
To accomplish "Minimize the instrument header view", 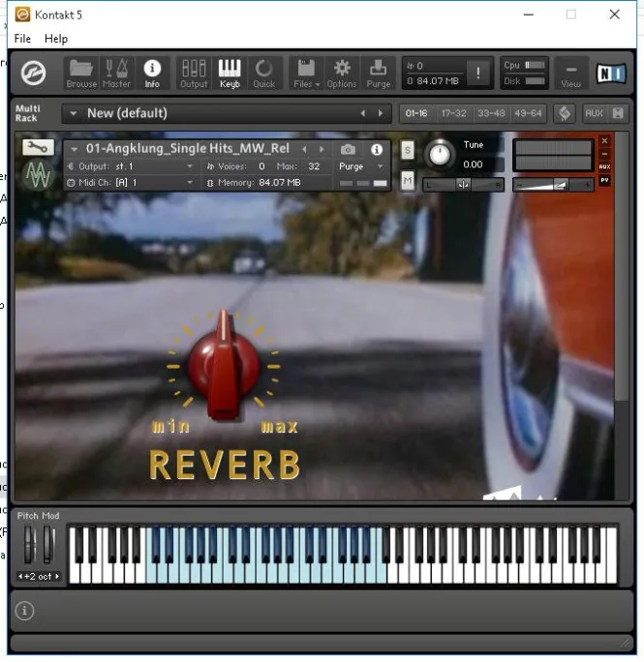I will 604,154.
